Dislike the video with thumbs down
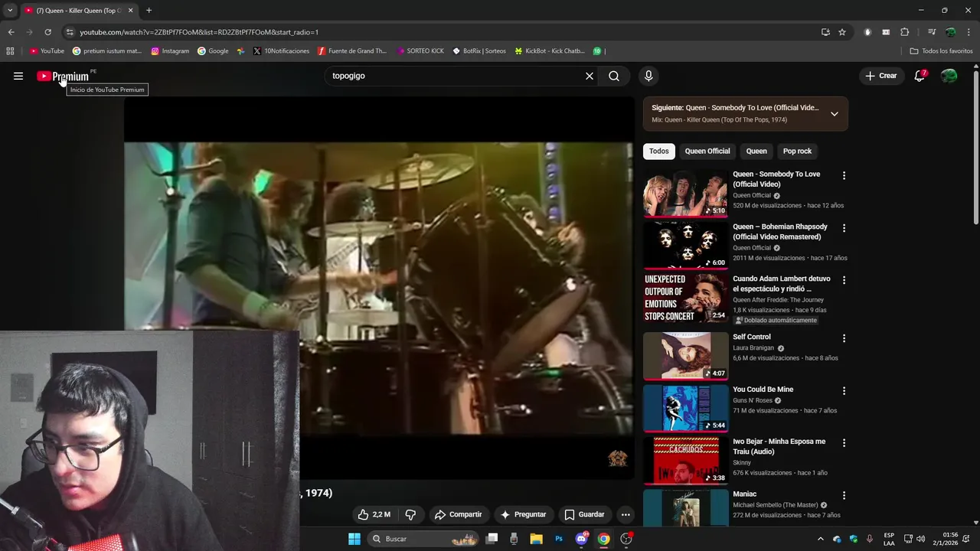Viewport: 980px width, 551px height. click(410, 514)
